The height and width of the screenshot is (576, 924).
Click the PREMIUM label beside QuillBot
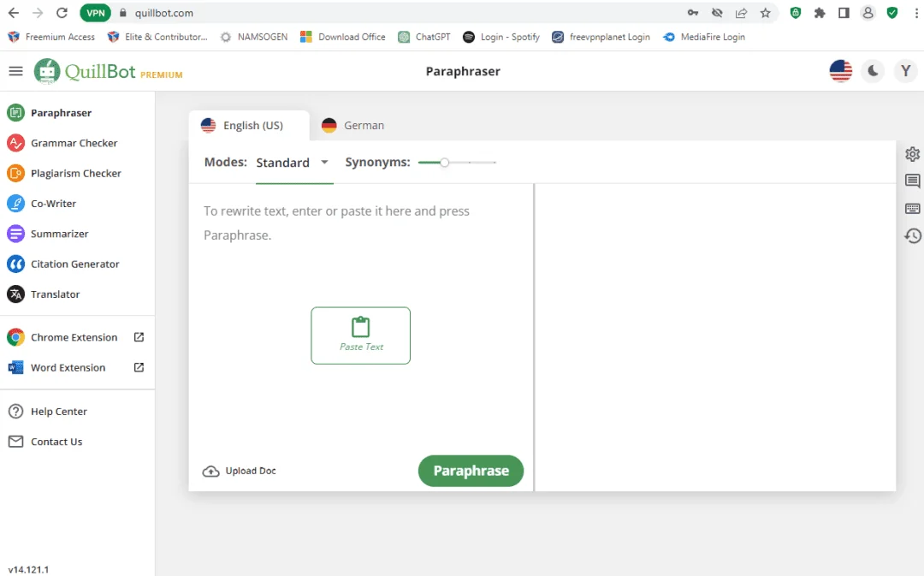[x=162, y=74]
